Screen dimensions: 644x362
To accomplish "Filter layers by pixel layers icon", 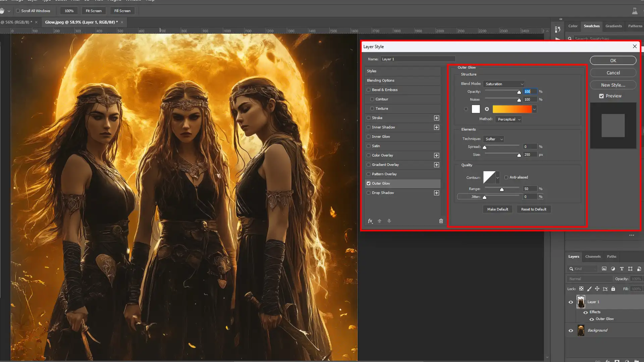I will pyautogui.click(x=604, y=269).
